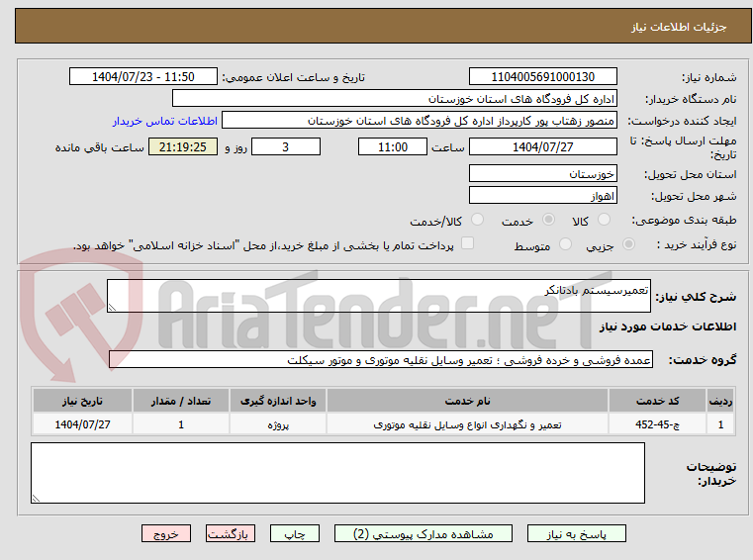Click the پروژه unit cell

click(278, 424)
